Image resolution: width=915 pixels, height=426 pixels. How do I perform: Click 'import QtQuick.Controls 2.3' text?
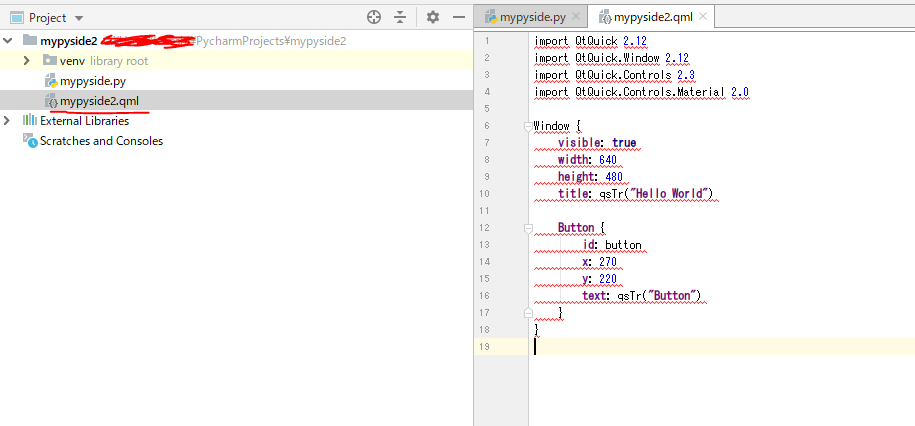click(x=614, y=75)
